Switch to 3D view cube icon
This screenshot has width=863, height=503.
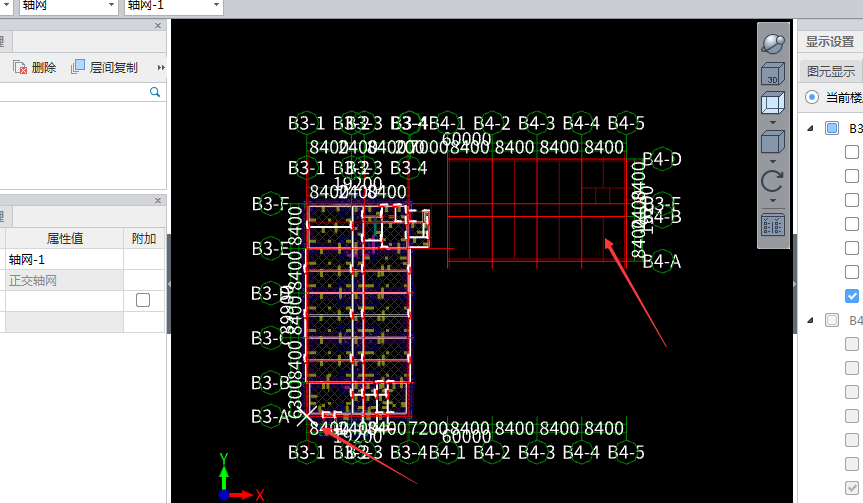[773, 74]
